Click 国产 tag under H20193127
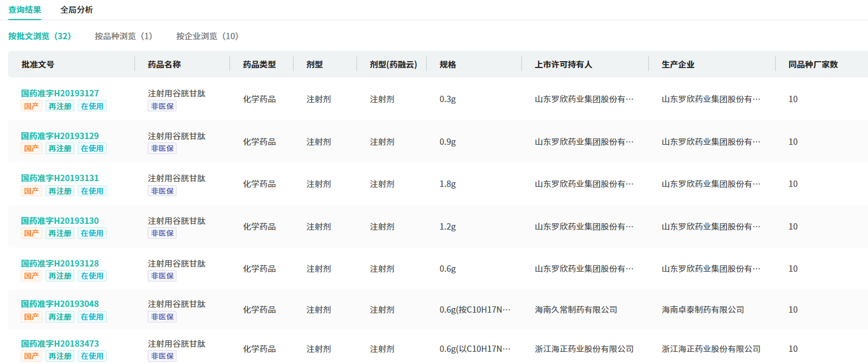Image resolution: width=868 pixels, height=364 pixels. click(32, 106)
